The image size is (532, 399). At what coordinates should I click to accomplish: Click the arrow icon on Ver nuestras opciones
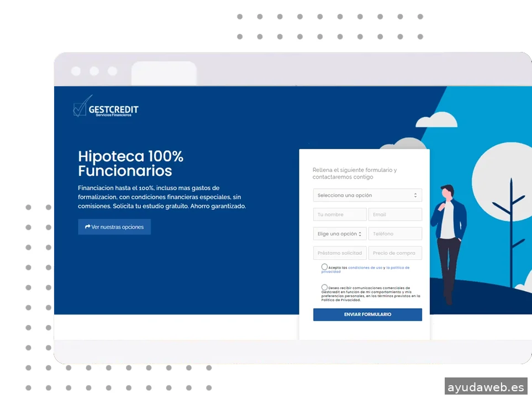[87, 227]
